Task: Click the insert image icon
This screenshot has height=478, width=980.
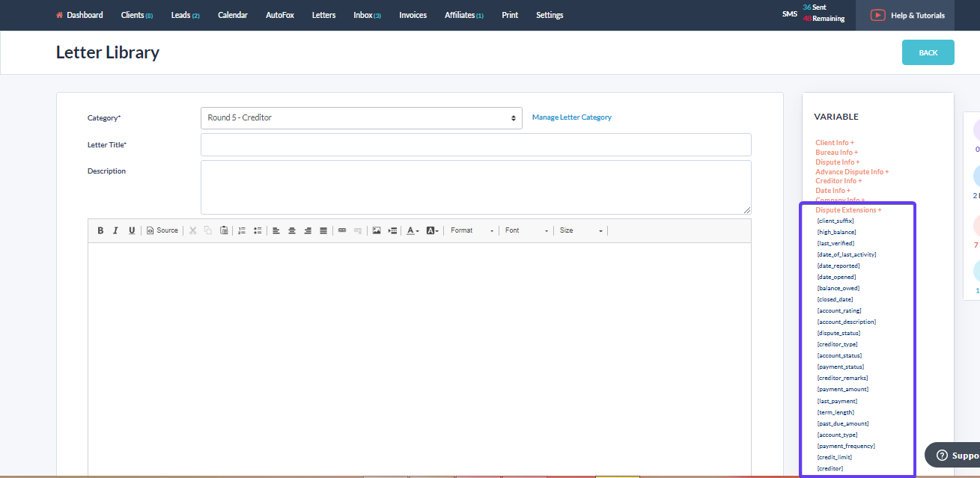Action: coord(377,230)
